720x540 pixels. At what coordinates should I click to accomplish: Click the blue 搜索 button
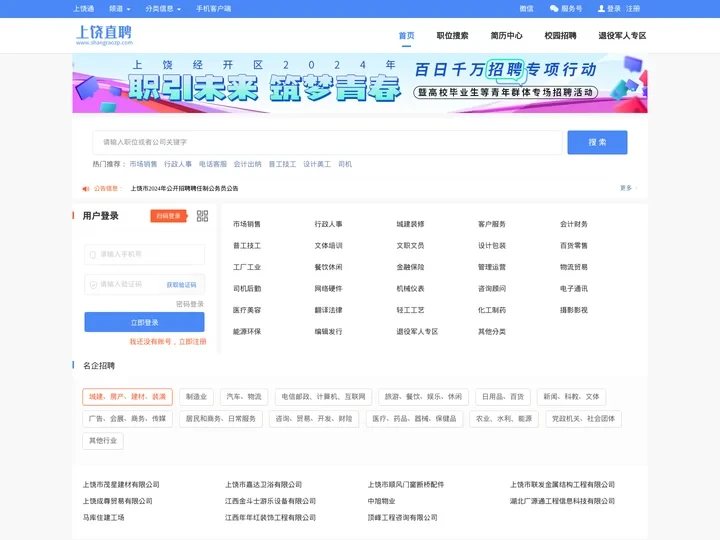(x=597, y=142)
